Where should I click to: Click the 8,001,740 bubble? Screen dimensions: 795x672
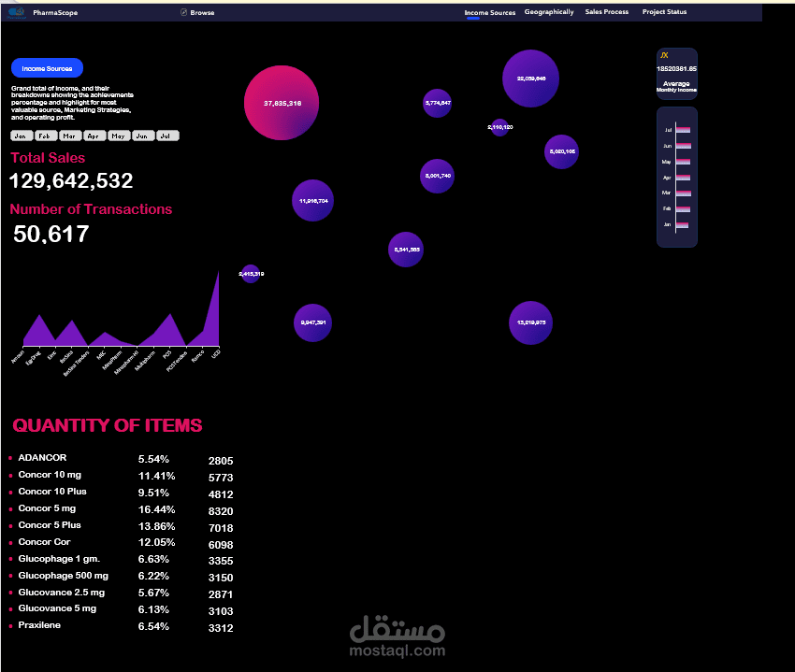click(437, 176)
